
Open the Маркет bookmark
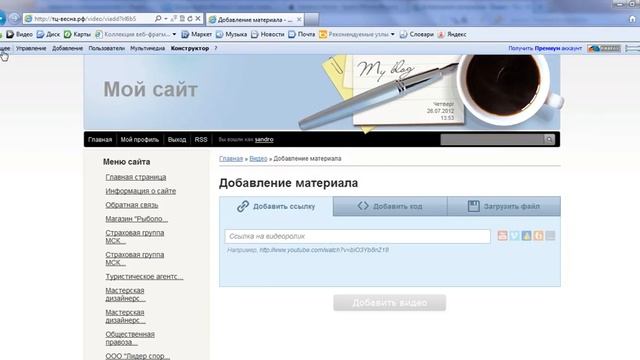click(196, 34)
